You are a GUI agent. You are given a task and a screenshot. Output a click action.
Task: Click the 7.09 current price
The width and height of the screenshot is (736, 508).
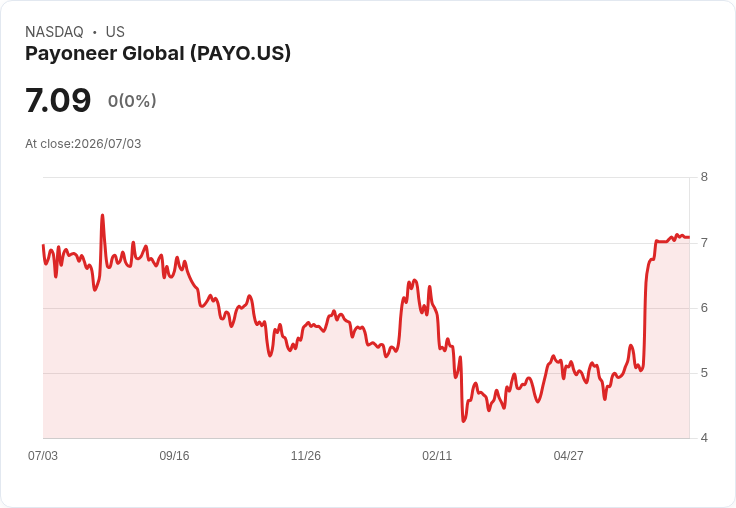click(58, 100)
